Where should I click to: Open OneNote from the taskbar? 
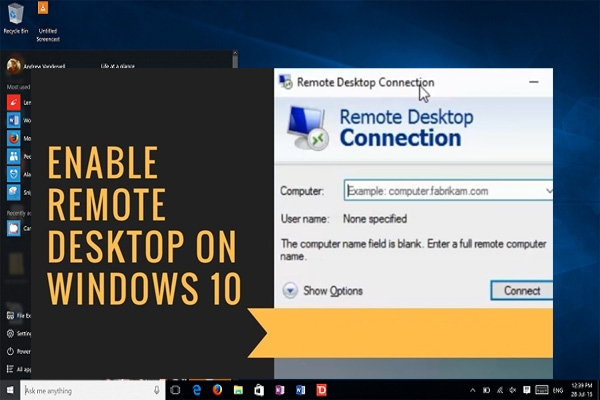pyautogui.click(x=280, y=390)
